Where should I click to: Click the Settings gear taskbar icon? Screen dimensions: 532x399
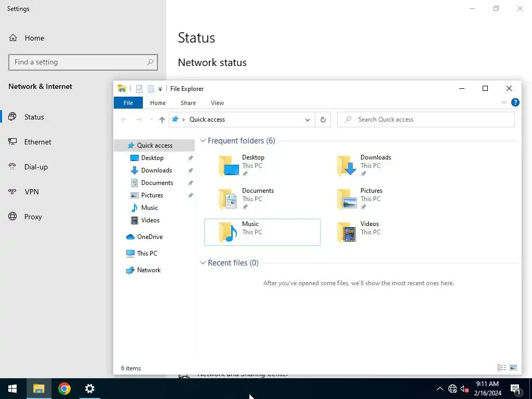click(x=89, y=389)
